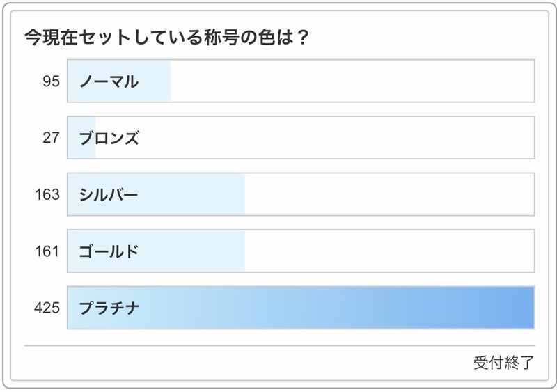Click the vote count 95 beside ノーマル
Screen dimensions: 557x392
pyautogui.click(x=51, y=81)
